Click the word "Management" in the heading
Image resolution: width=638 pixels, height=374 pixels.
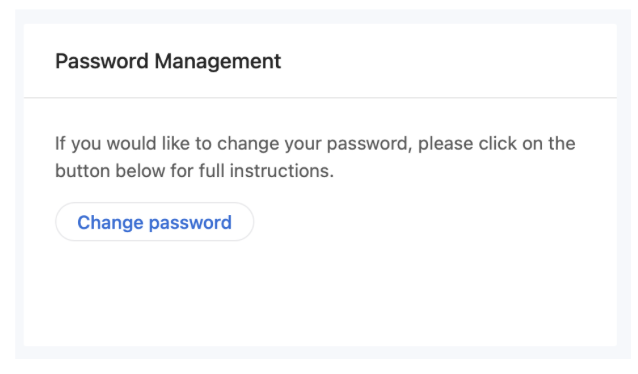click(x=218, y=62)
